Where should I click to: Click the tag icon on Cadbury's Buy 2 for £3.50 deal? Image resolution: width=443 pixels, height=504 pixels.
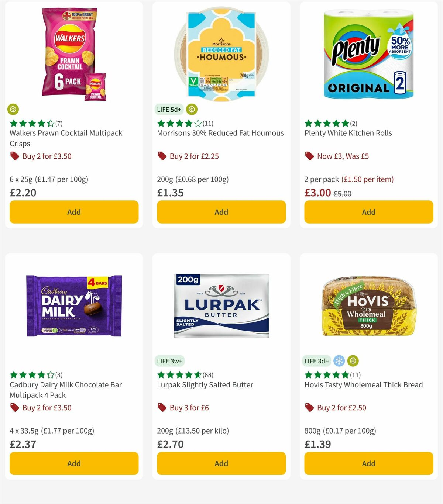(x=15, y=408)
